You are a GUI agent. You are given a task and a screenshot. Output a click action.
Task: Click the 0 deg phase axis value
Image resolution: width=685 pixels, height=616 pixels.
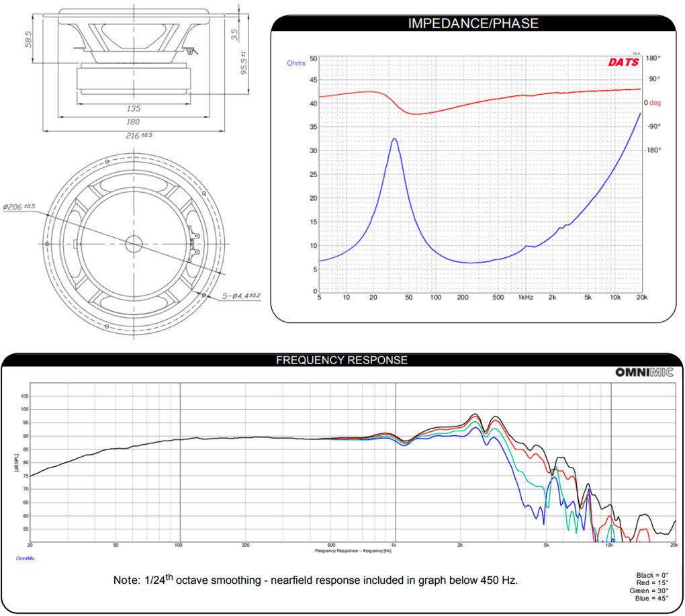click(645, 103)
